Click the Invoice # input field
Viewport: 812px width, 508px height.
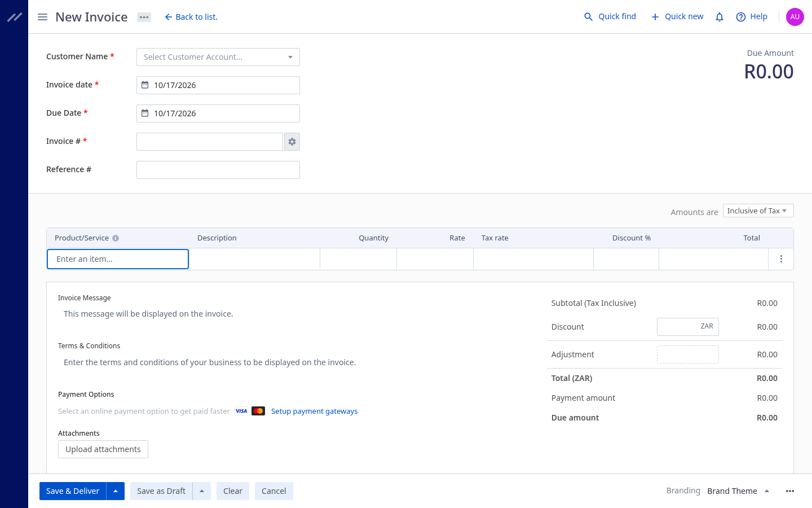pyautogui.click(x=210, y=142)
